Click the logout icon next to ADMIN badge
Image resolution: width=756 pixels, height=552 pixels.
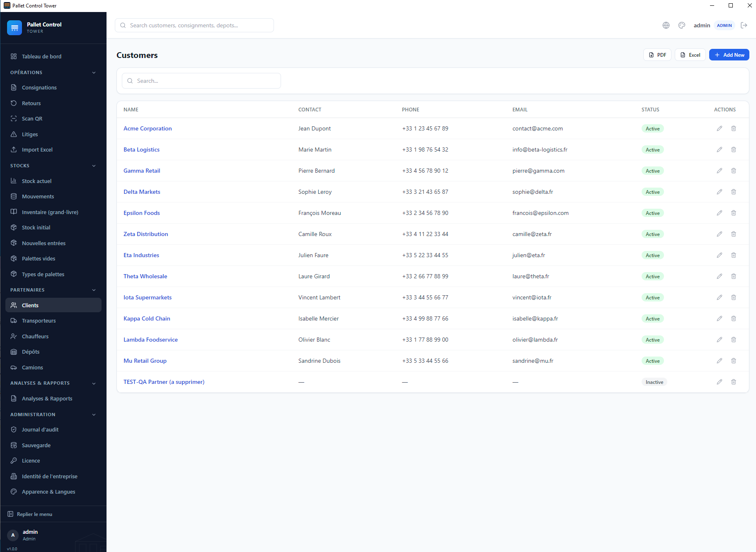tap(744, 25)
